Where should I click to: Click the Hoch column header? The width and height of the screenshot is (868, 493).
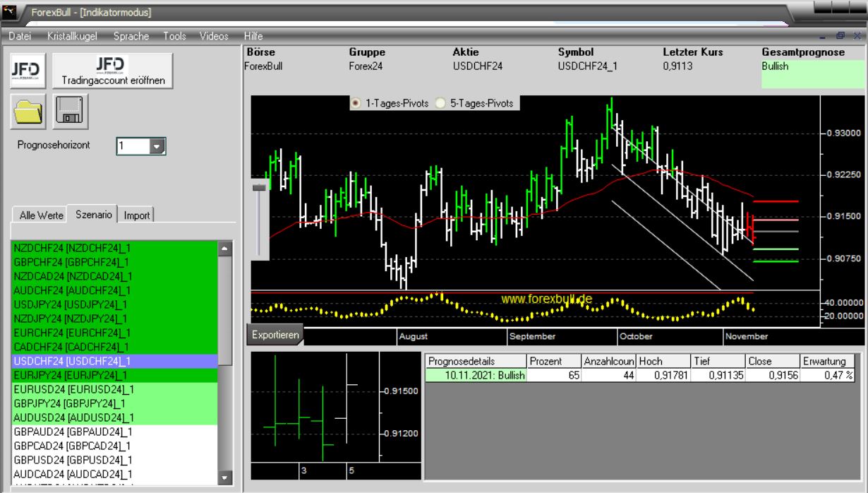(x=663, y=361)
